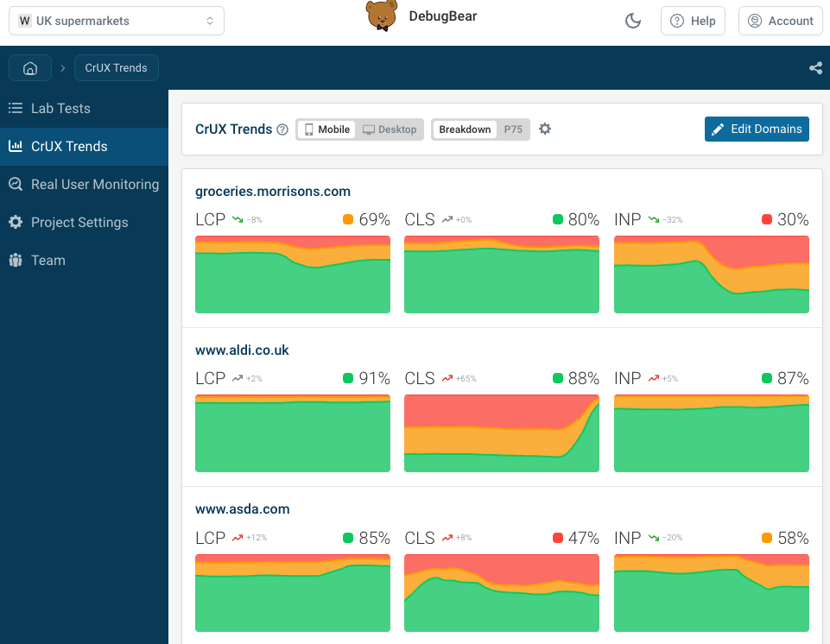Click Morrisons LCP 69% value
The image size is (830, 644).
click(x=374, y=219)
